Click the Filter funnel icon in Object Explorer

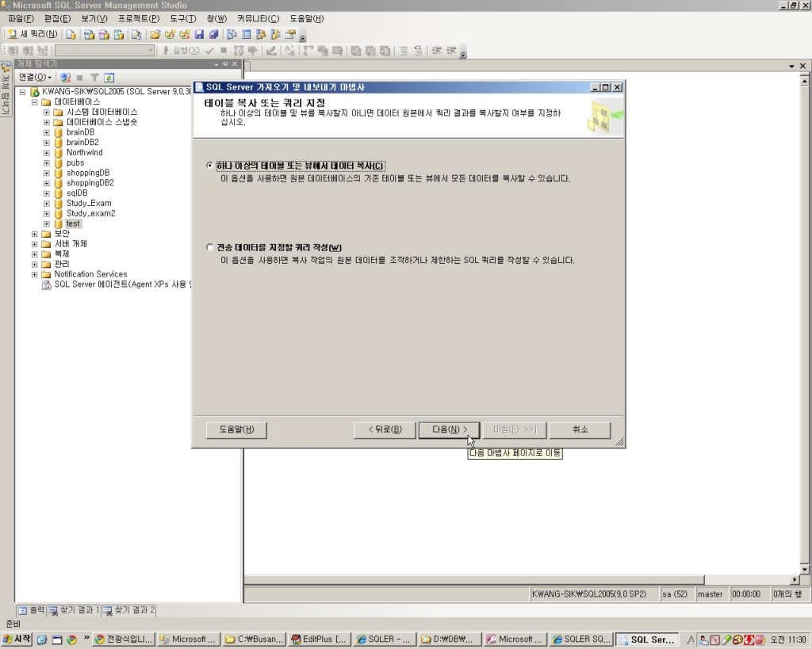(94, 78)
